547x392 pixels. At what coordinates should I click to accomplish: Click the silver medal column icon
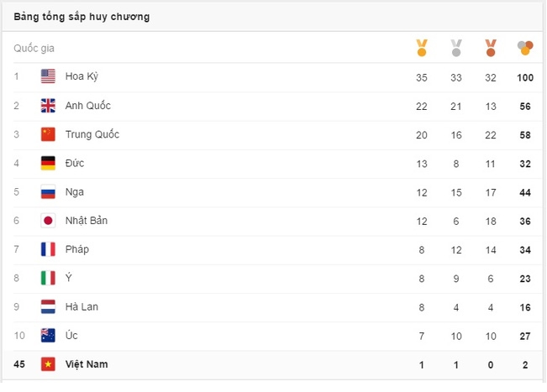click(456, 48)
